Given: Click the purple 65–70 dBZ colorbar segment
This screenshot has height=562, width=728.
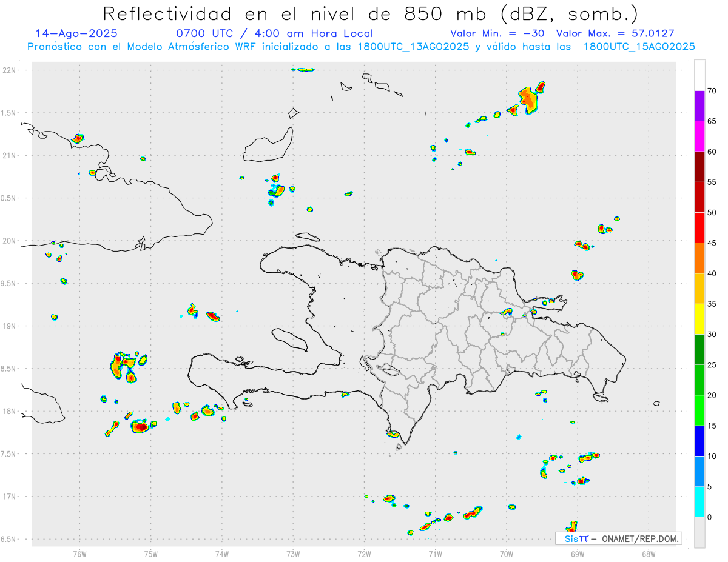Looking at the screenshot, I should (699, 106).
